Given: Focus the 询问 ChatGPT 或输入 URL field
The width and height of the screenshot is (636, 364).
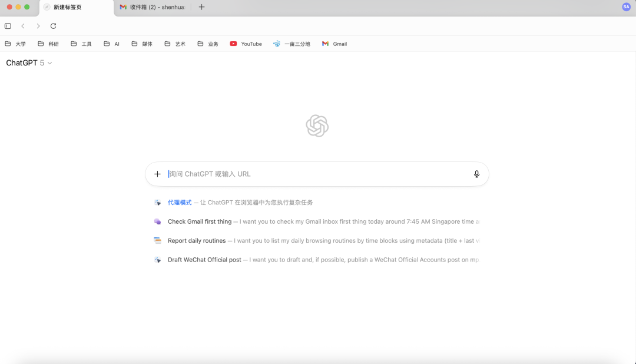Looking at the screenshot, I should pos(317,174).
